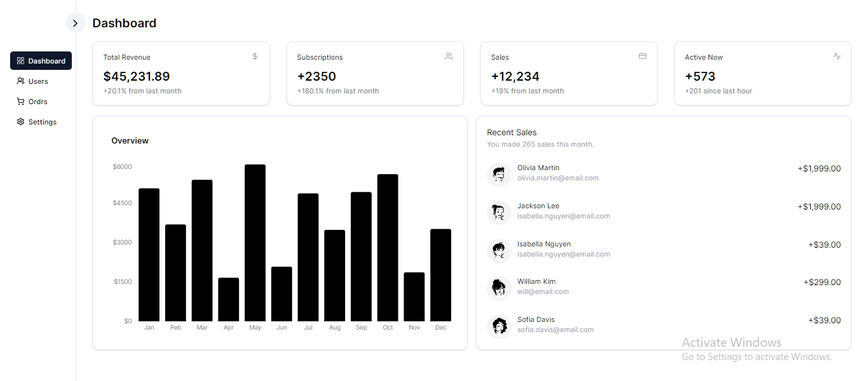Click the Dec bar in Overview chart
The image size is (868, 381).
pos(440,275)
